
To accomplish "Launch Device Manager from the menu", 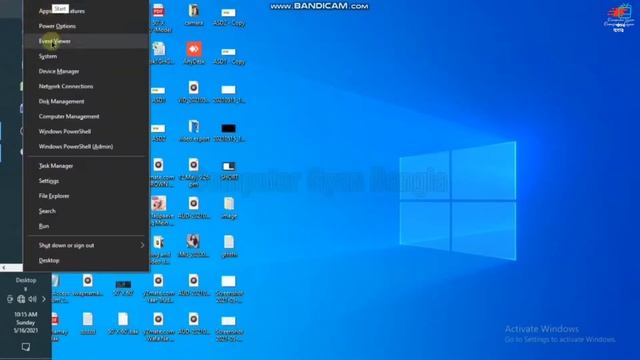I will point(86,71).
